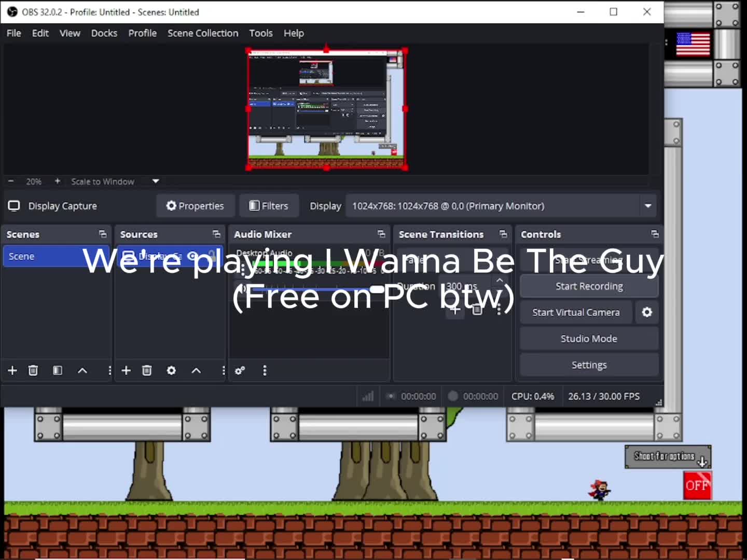Open the Docks menu
Viewport: 747px width, 560px height.
(x=104, y=33)
